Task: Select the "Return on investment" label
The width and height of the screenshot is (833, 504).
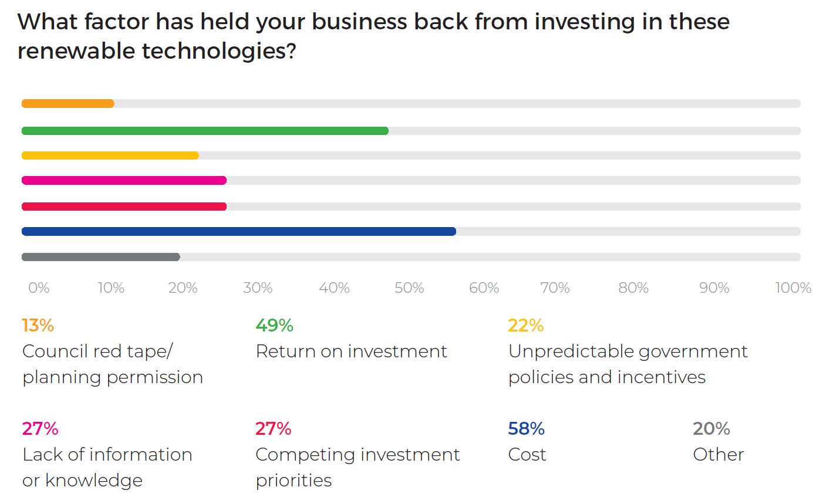Action: [x=351, y=351]
